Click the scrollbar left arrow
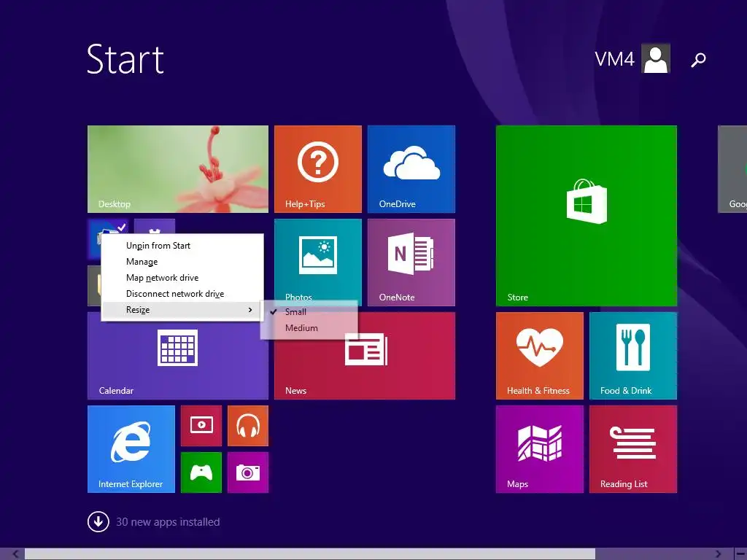 [x=15, y=554]
